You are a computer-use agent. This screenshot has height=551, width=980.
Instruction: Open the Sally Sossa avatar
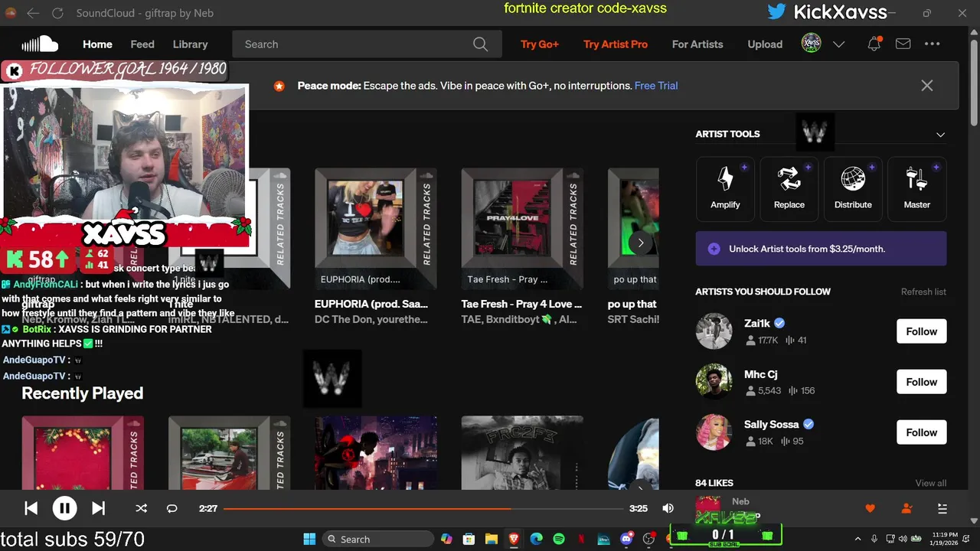(x=714, y=432)
